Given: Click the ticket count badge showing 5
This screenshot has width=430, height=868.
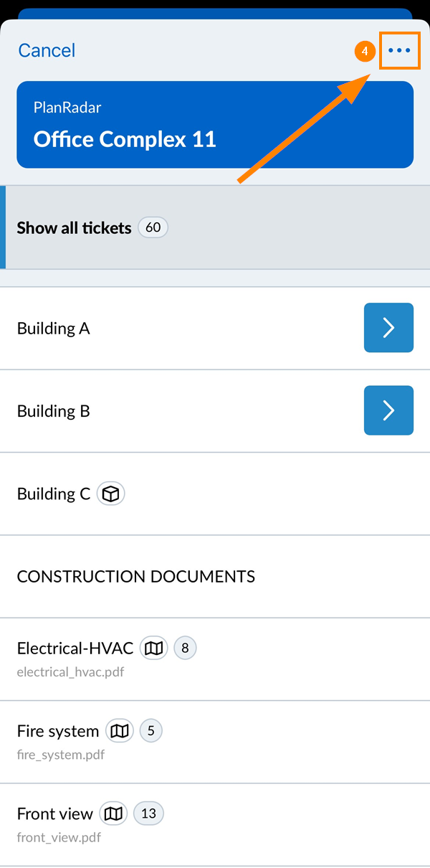Looking at the screenshot, I should (151, 731).
